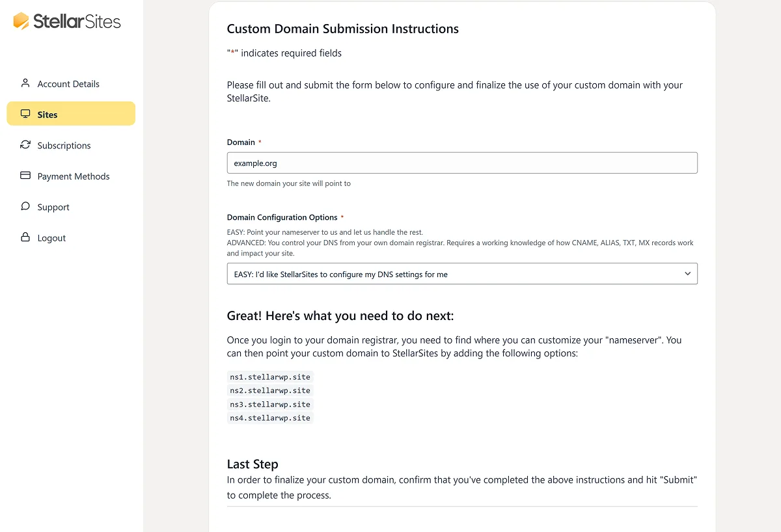Image resolution: width=781 pixels, height=532 pixels.
Task: Select the ns1.stellarwp.site nameserver snippet
Action: point(269,377)
